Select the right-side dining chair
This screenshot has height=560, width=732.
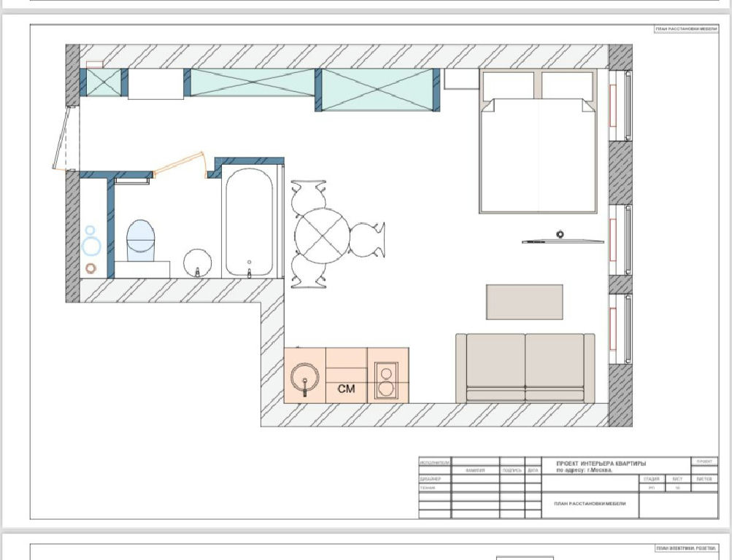[366, 239]
